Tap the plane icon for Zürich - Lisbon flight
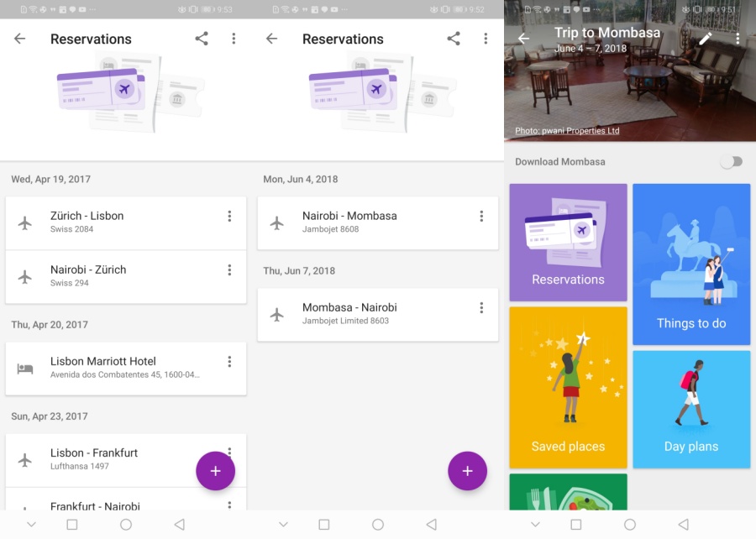 [x=25, y=222]
